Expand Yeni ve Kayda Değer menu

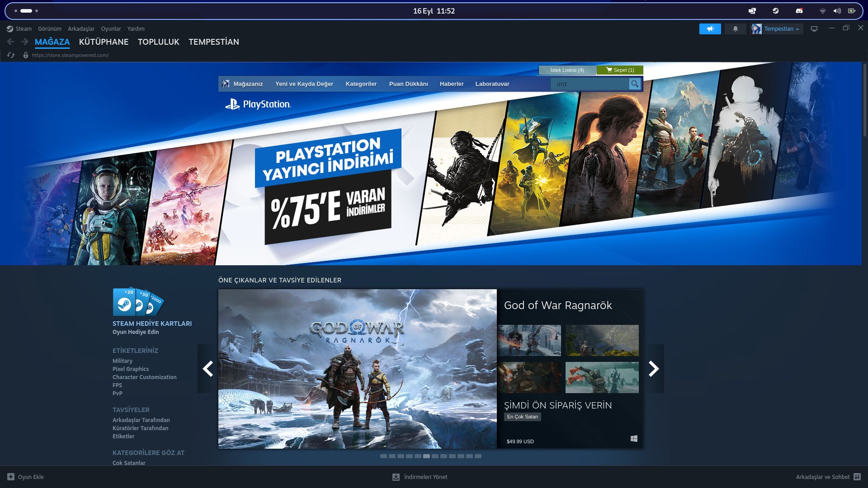point(304,84)
